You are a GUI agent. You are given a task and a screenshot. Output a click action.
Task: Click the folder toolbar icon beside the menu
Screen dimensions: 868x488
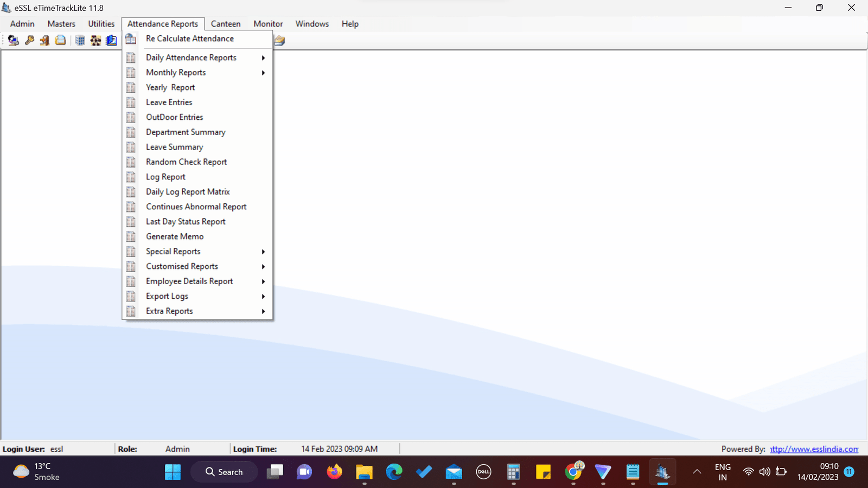tap(279, 40)
